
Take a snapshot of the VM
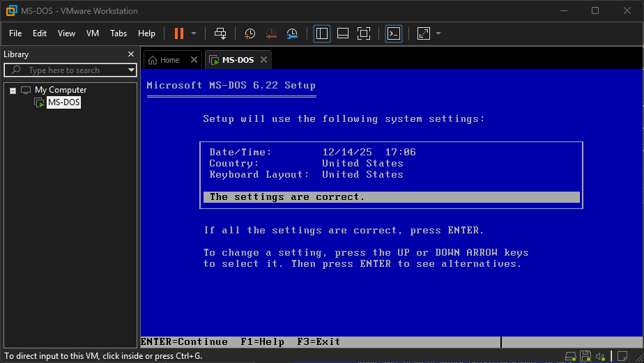(250, 33)
